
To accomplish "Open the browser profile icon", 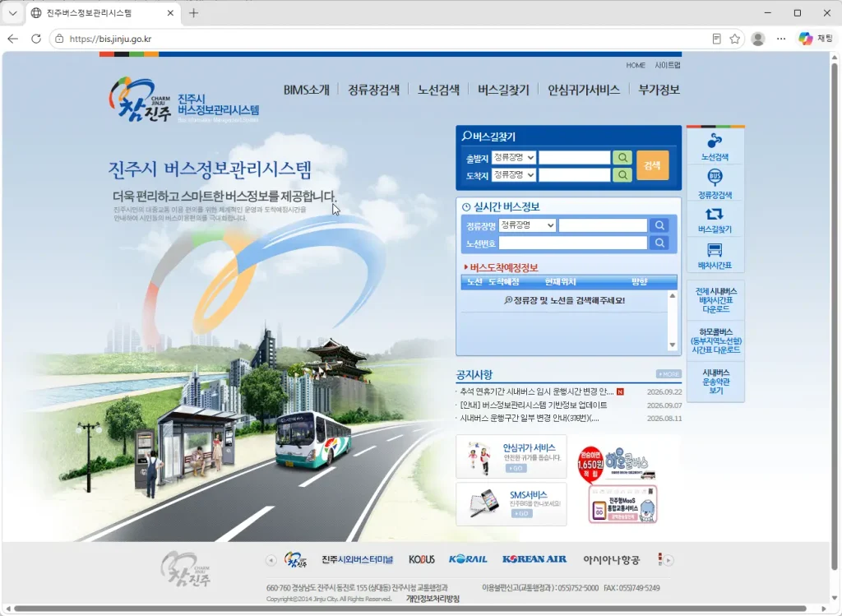I will click(757, 39).
